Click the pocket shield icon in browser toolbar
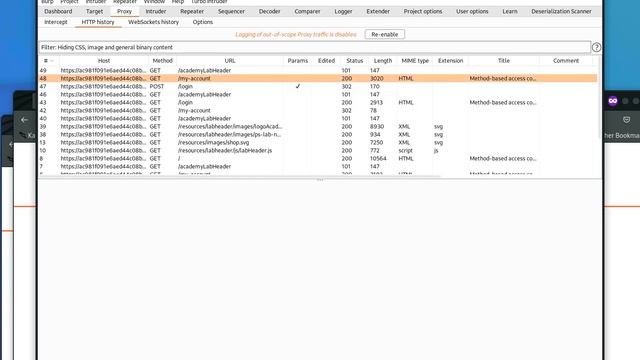 (x=627, y=120)
